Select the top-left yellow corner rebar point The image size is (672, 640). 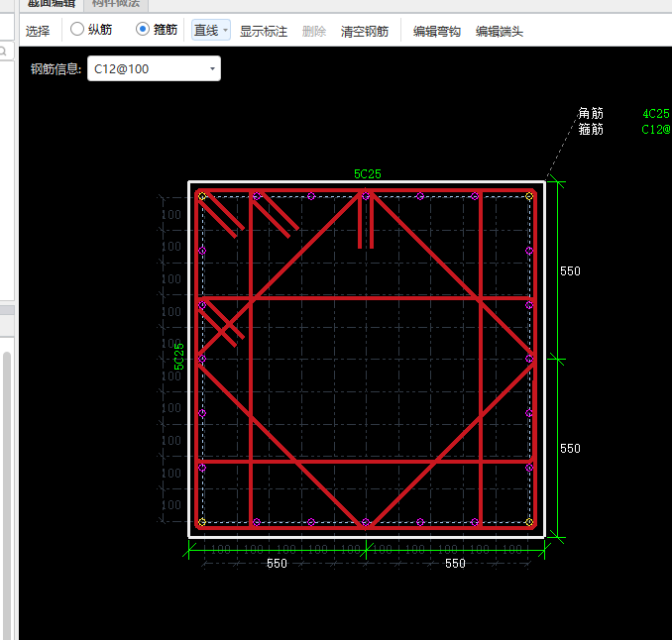202,196
